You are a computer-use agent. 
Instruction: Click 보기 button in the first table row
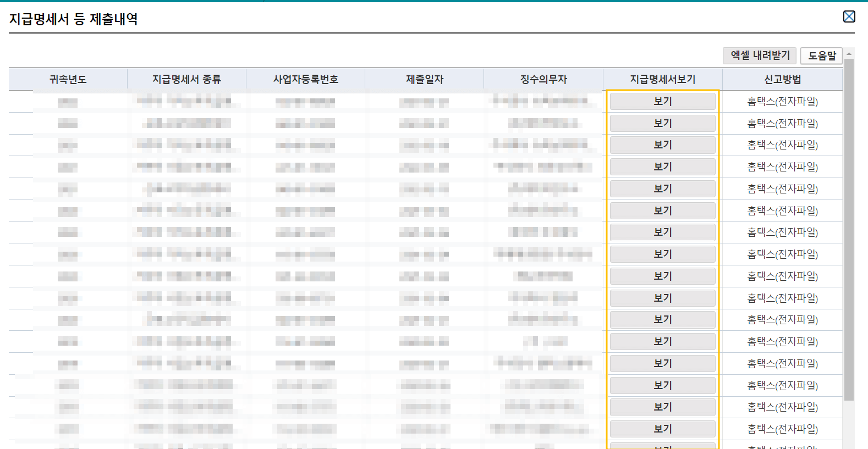click(663, 101)
